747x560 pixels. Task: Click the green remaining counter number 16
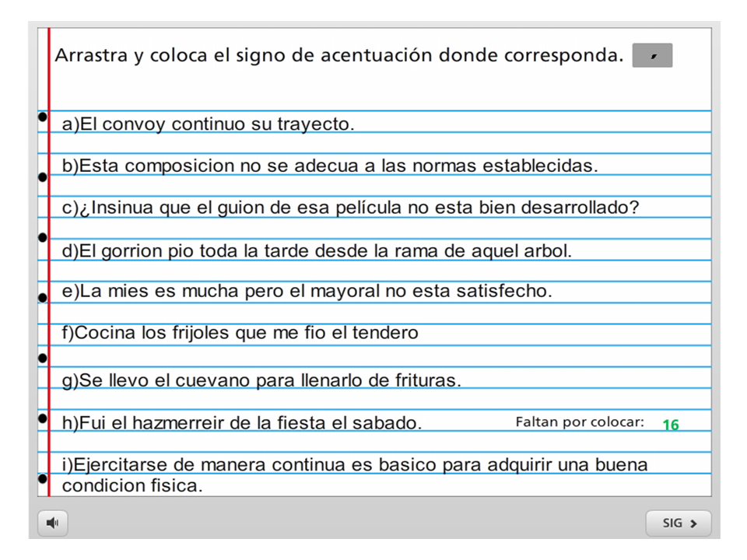tap(670, 425)
